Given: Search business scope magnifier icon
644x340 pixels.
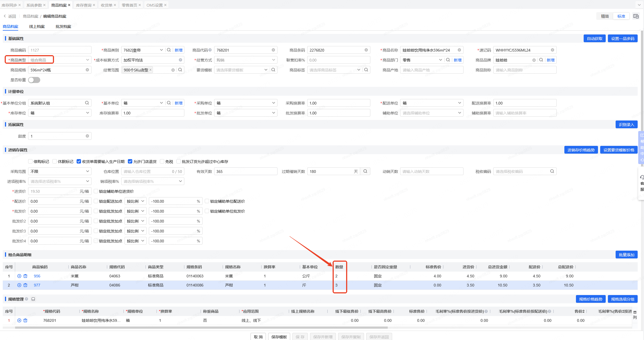Looking at the screenshot, I should click(x=180, y=70).
